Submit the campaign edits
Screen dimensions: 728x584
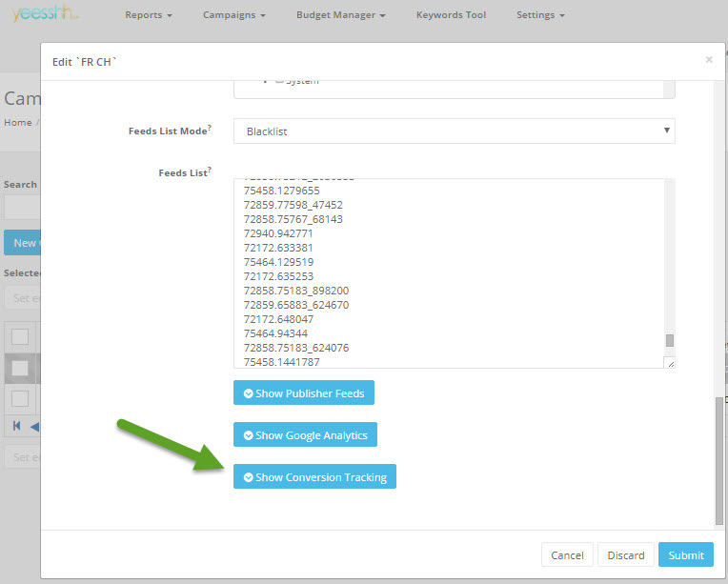pos(686,554)
